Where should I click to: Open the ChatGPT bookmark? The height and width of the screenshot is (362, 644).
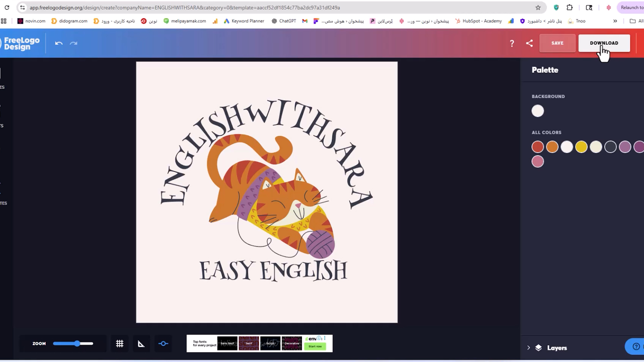pos(284,21)
